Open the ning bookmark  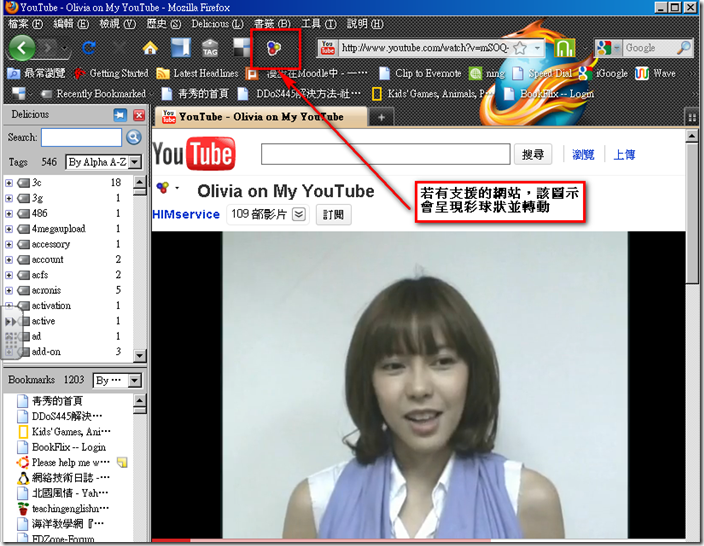click(x=487, y=73)
